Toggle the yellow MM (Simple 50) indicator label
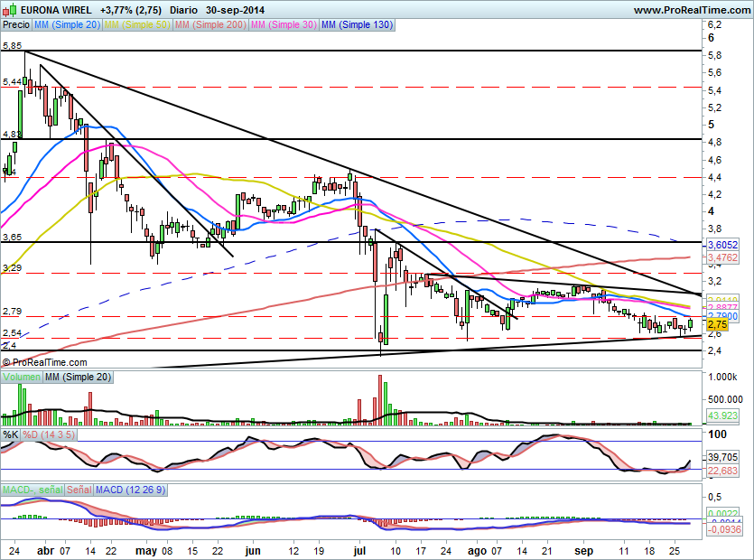The height and width of the screenshot is (560, 754). click(x=136, y=25)
